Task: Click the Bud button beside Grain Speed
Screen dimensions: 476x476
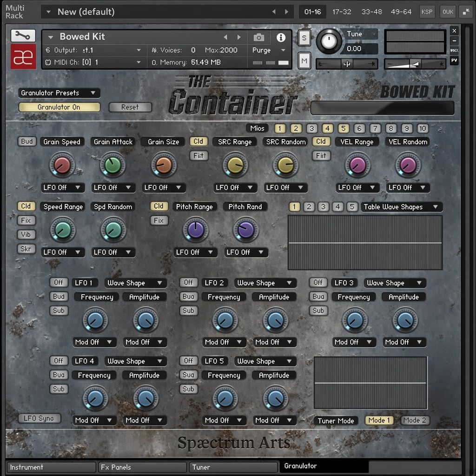Action: 26,141
